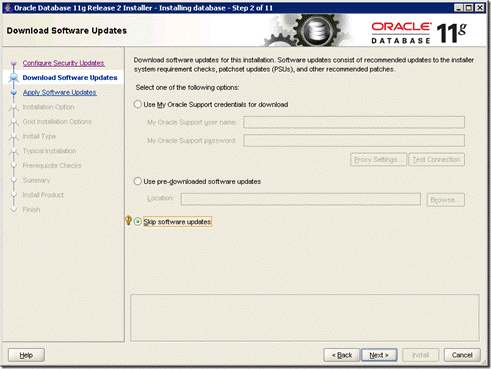Select Use pre-downloaded software updates option
The width and height of the screenshot is (491, 369).
(x=138, y=181)
